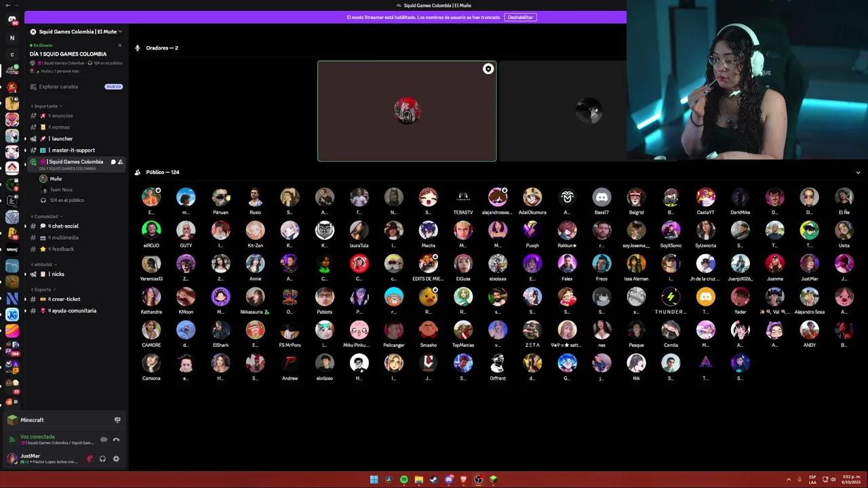Dismiss the DÍA 1 SQUID GAMES COLOMBIA event banner

coord(119,45)
